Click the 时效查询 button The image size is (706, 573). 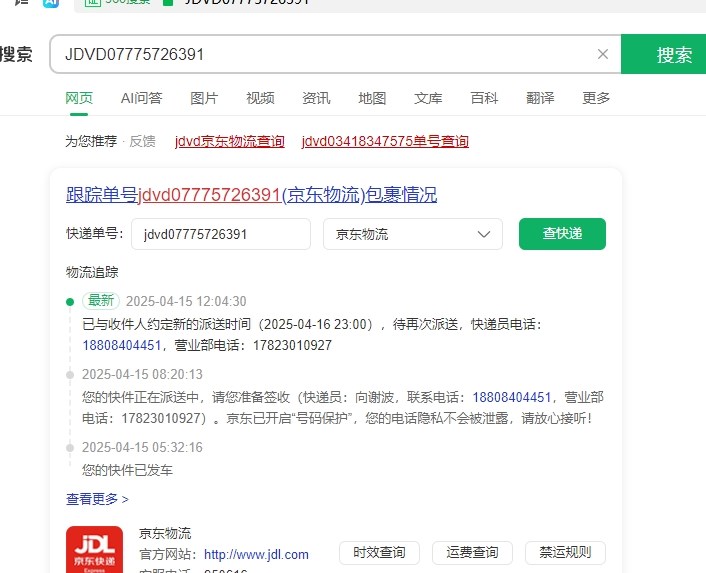click(379, 552)
